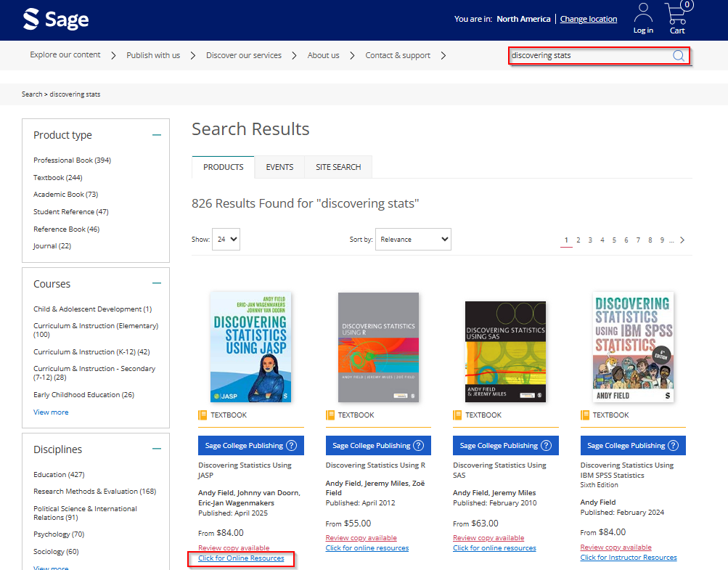Image resolution: width=728 pixels, height=570 pixels.
Task: Switch to the EVENTS tab
Action: point(279,167)
